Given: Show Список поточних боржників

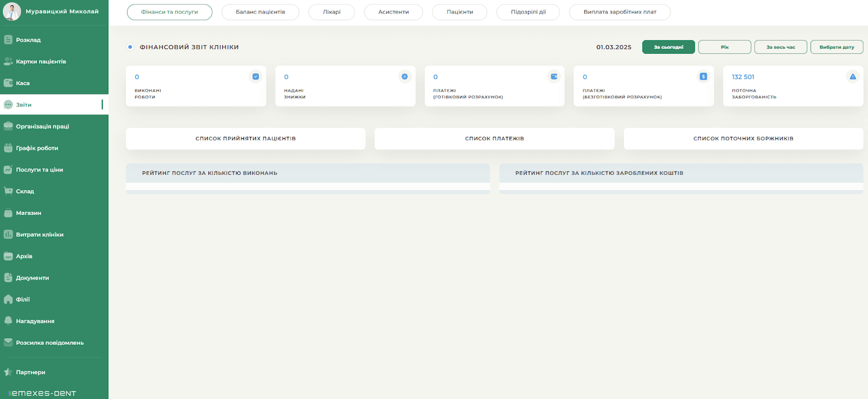Looking at the screenshot, I should pos(743,138).
